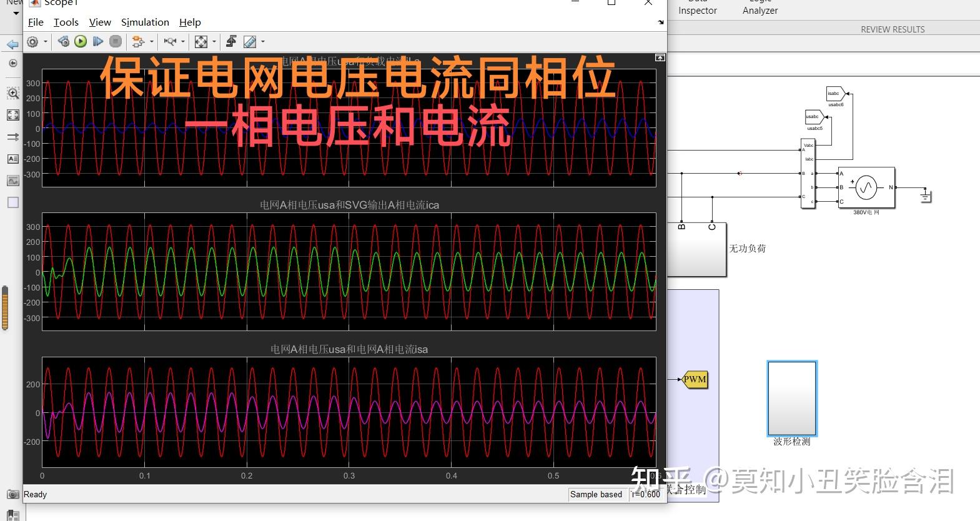Image resolution: width=980 pixels, height=521 pixels.
Task: Select Simulink zoom-in magnifier palette icon
Action: [x=12, y=94]
